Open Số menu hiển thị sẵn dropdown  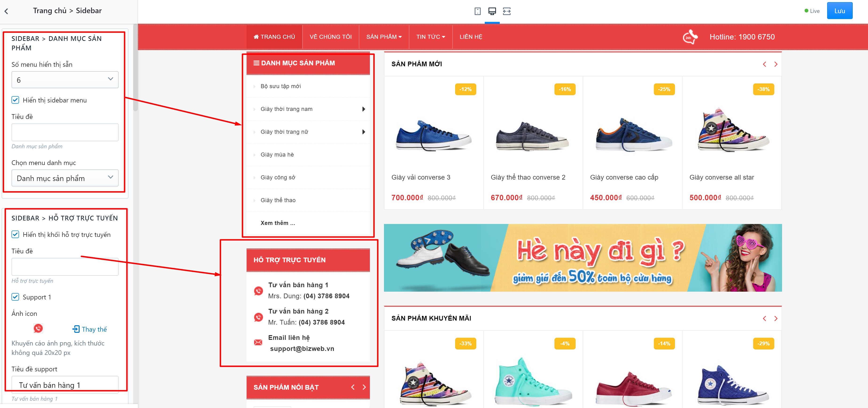(65, 80)
